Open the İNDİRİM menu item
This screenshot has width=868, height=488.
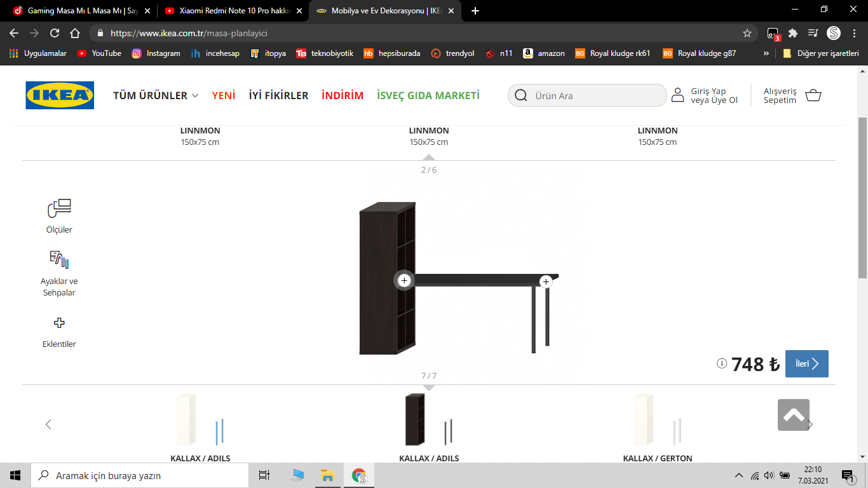(x=342, y=95)
